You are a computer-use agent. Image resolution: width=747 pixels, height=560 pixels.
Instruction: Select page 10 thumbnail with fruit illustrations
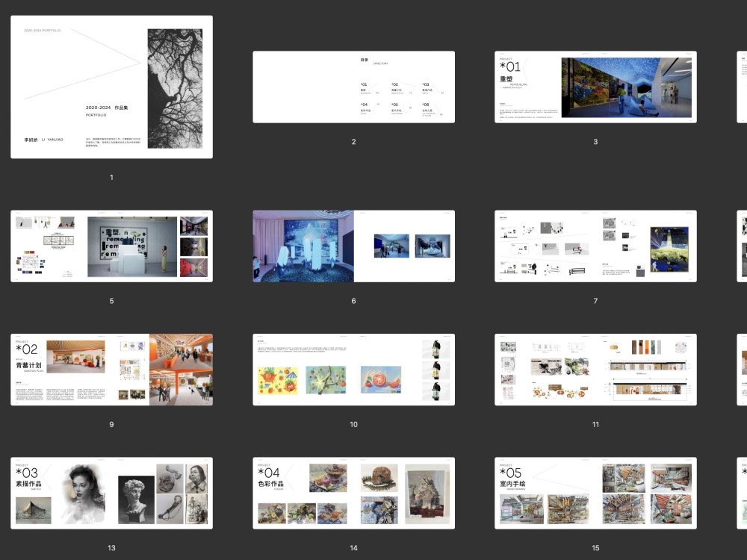coord(353,370)
